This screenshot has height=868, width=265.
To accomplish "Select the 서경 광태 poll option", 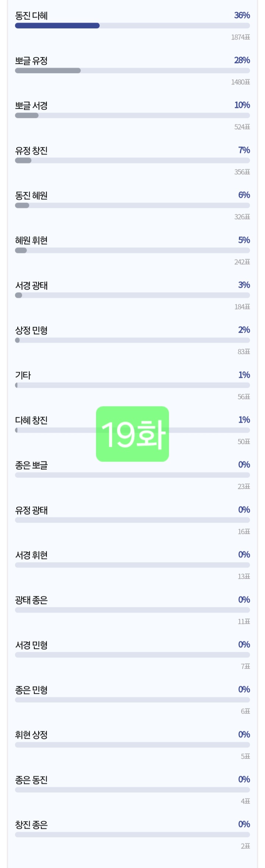I will tap(31, 286).
